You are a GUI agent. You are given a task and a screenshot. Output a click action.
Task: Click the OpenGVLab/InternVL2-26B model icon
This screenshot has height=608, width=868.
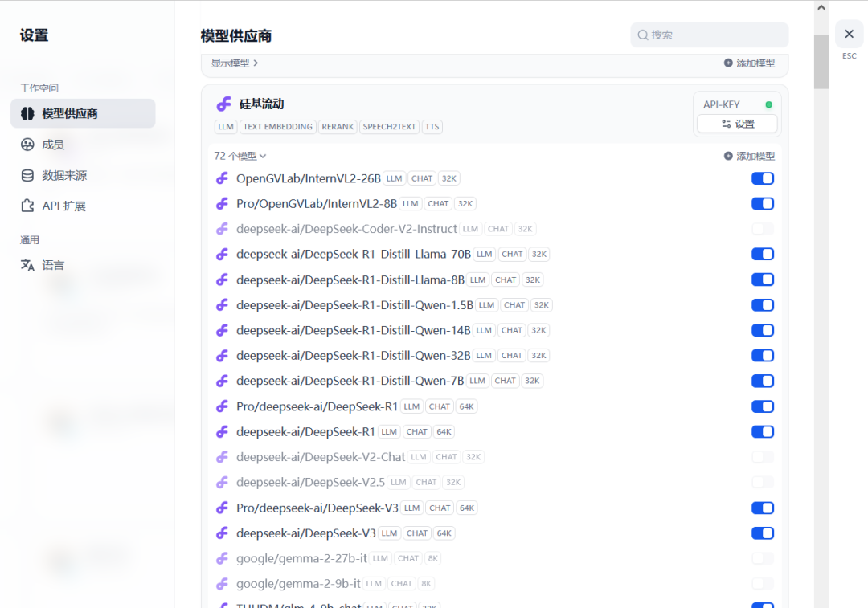click(x=222, y=178)
